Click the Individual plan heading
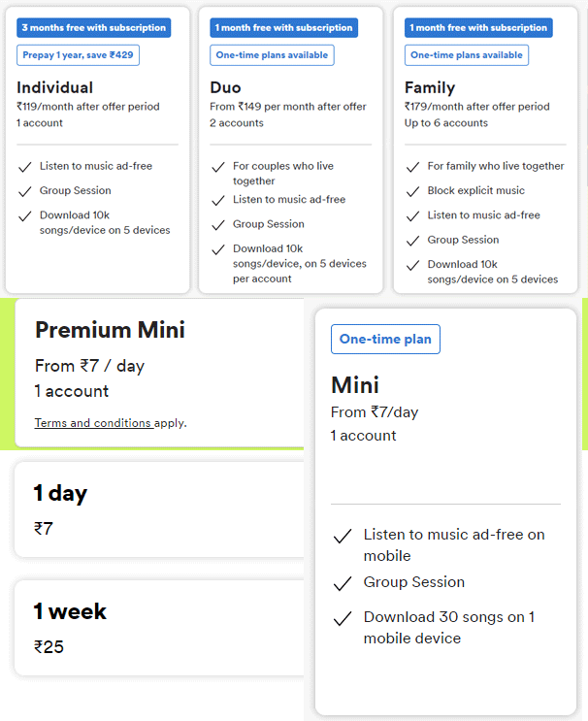Screen dimensions: 588x721 55,87
